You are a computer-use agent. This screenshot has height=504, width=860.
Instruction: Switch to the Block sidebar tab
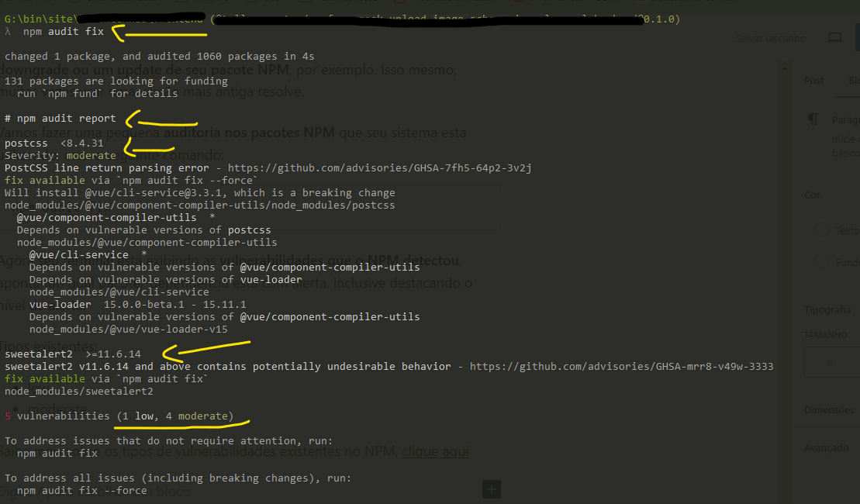853,80
